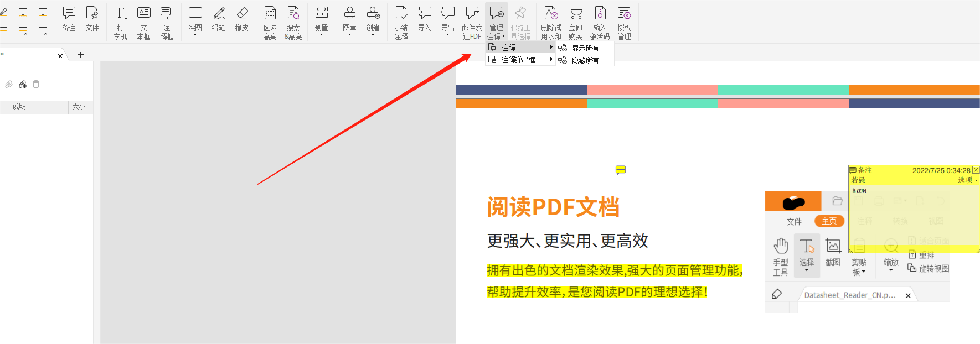Click the yellow note comment icon on the page
This screenshot has height=344, width=980.
point(621,170)
